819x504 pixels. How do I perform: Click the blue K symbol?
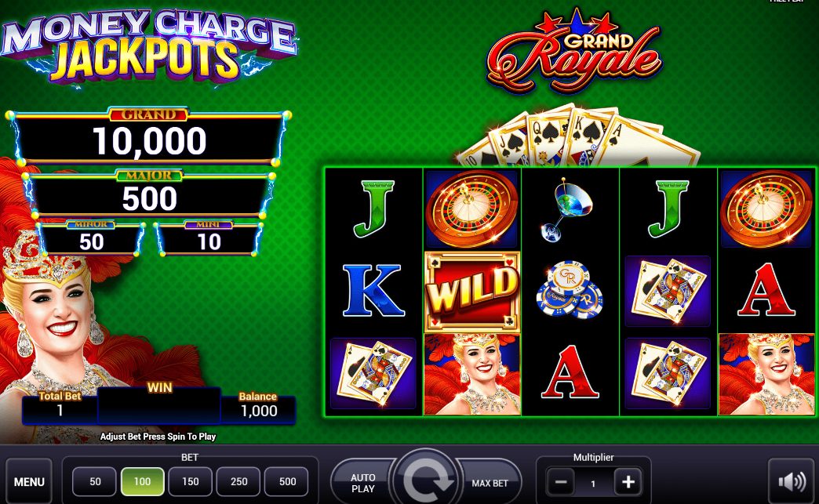click(x=373, y=291)
